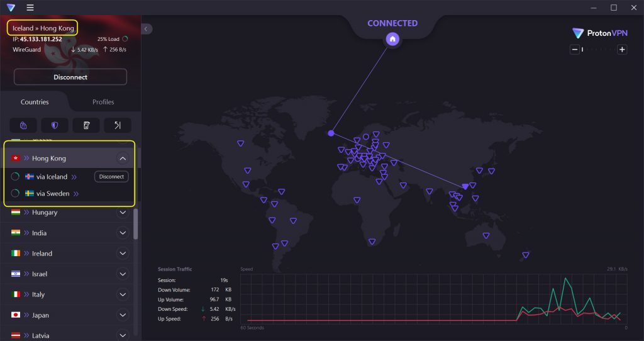The image size is (644, 341).
Task: Collapse the sidebar with the arrow button
Action: (146, 29)
